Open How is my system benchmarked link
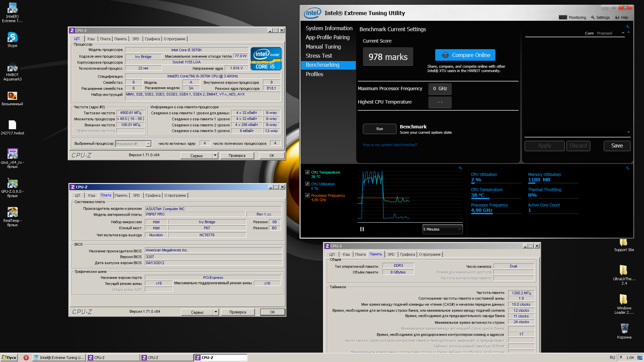The width and height of the screenshot is (644, 362). tap(390, 145)
